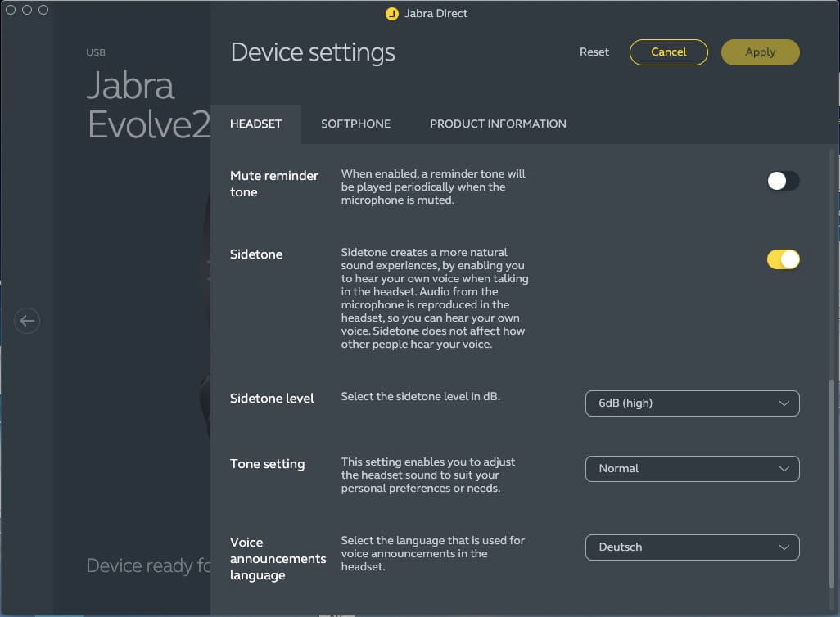
Task: Open the Voice announcements language Deutsch dropdown
Action: [692, 547]
